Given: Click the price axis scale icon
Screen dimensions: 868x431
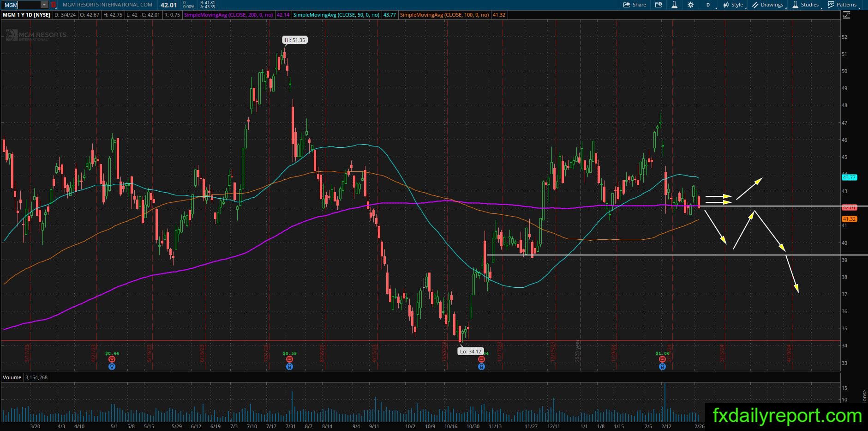Looking at the screenshot, I should point(846,15).
